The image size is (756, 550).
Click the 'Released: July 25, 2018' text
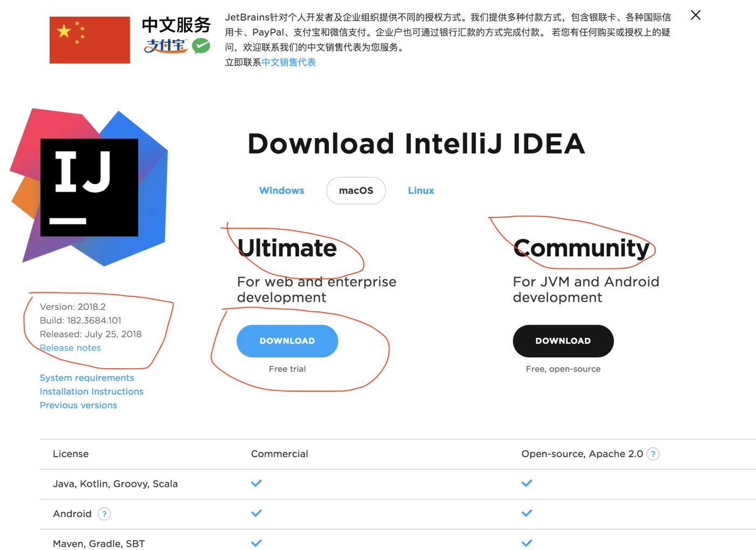[91, 334]
